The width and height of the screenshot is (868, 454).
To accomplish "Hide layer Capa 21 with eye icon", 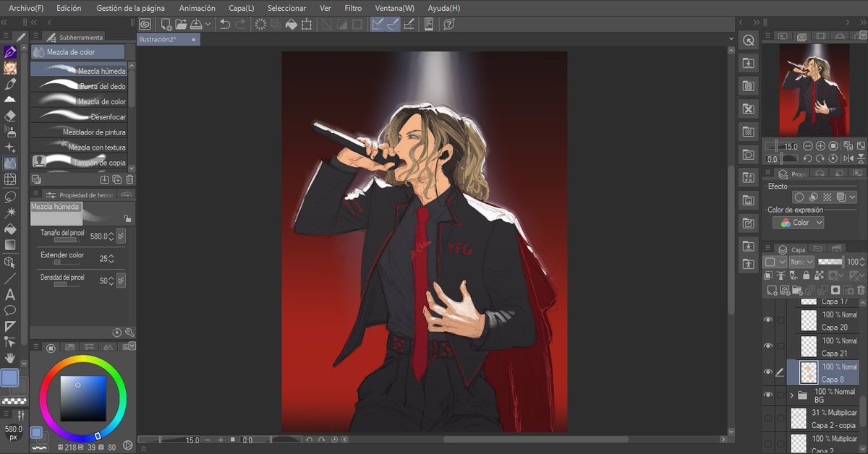I will 768,346.
